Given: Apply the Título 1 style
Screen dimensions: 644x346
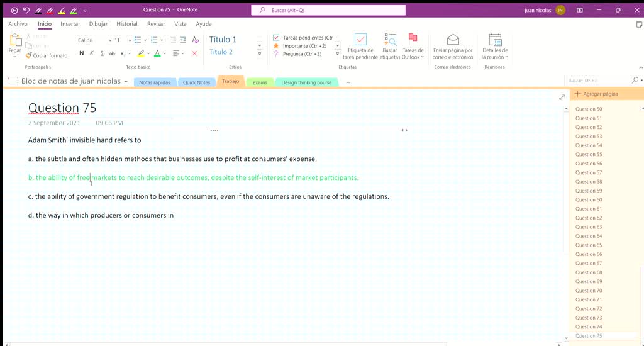Looking at the screenshot, I should point(223,40).
